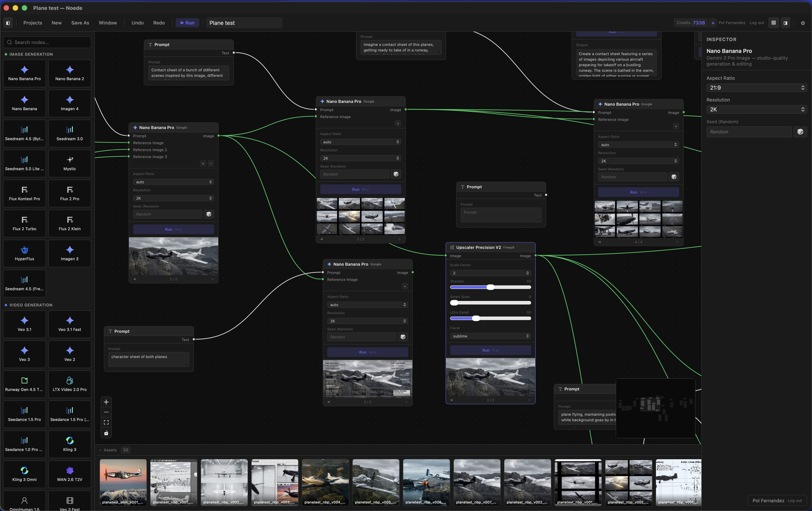The height and width of the screenshot is (511, 812).
Task: Select the Flux Kontext Pro node
Action: 24,193
